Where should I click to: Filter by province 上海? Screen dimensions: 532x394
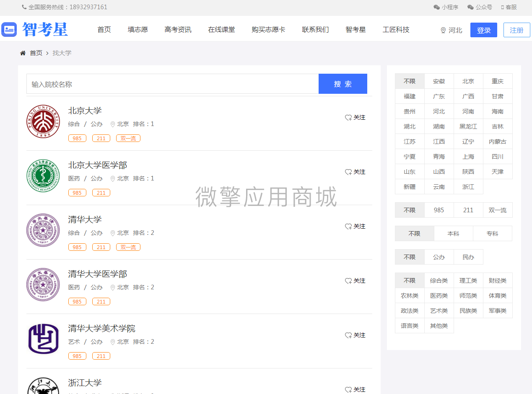tap(468, 157)
